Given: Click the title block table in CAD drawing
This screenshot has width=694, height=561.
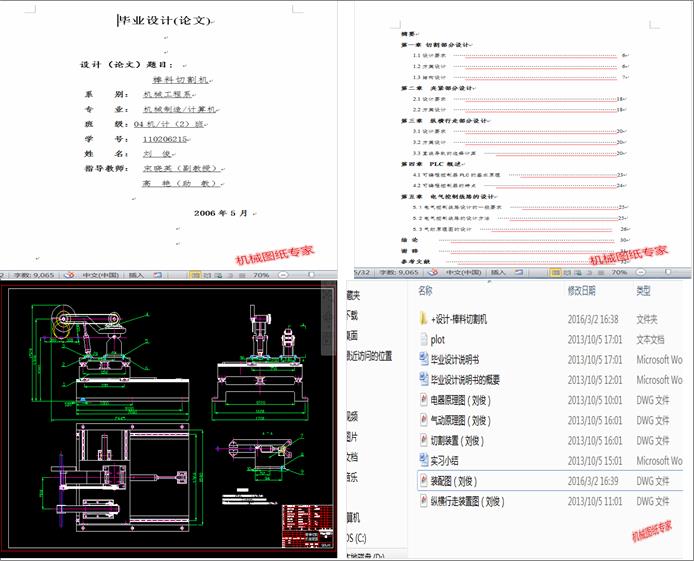Looking at the screenshot, I should click(x=307, y=526).
